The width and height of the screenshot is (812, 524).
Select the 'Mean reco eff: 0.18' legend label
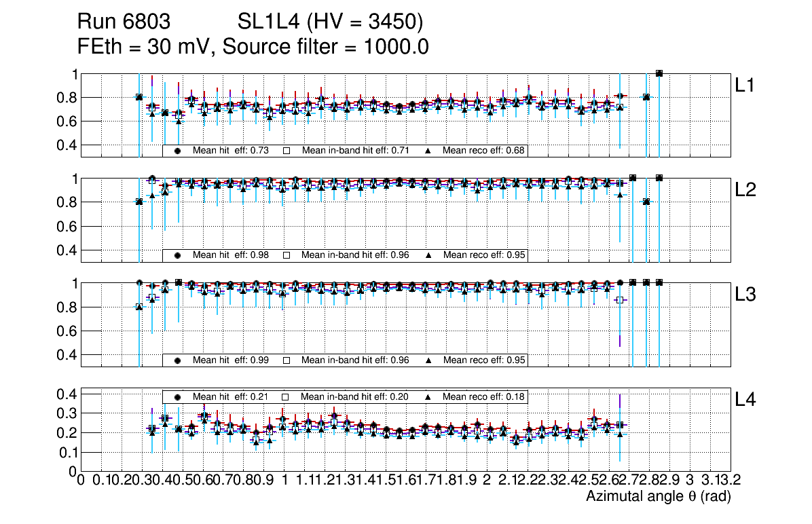pos(483,396)
